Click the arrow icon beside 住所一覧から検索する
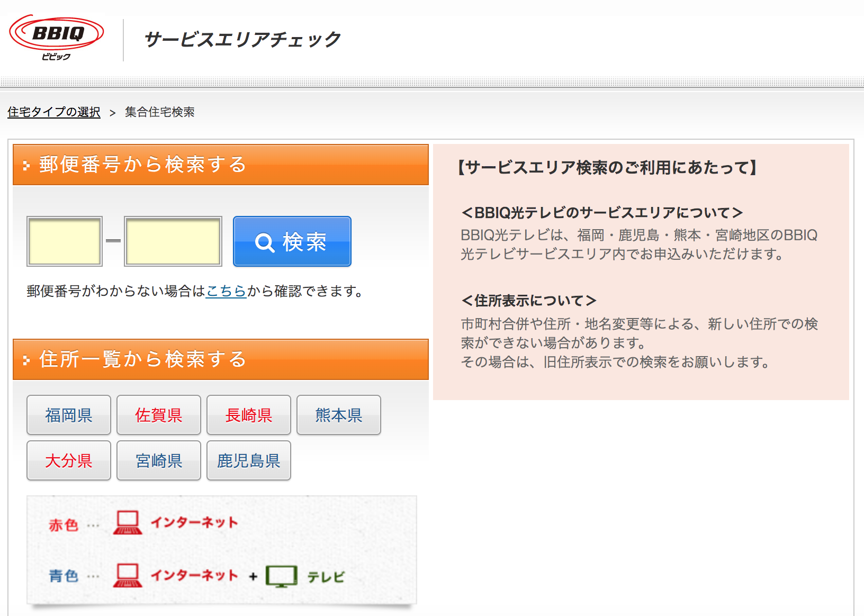Image resolution: width=864 pixels, height=616 pixels. 26,360
